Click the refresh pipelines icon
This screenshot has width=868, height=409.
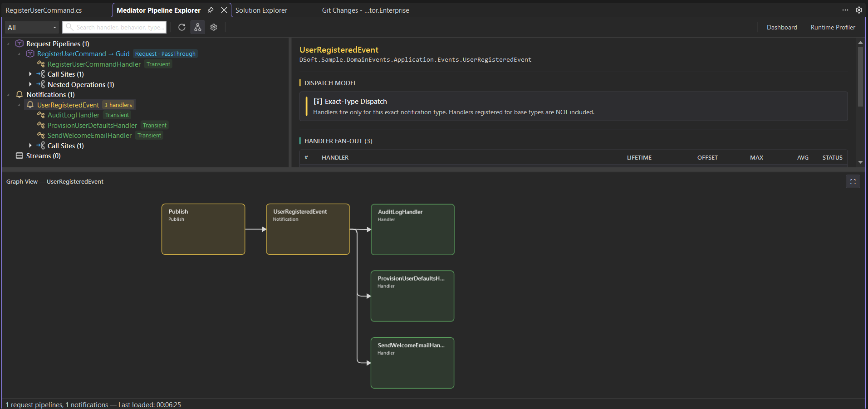[182, 27]
